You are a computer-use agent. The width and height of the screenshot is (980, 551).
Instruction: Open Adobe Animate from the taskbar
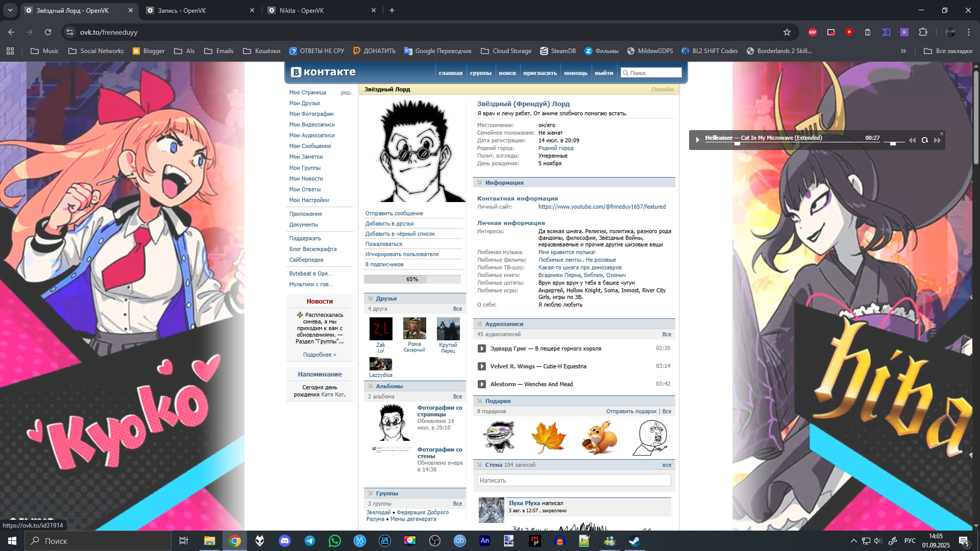tap(485, 541)
